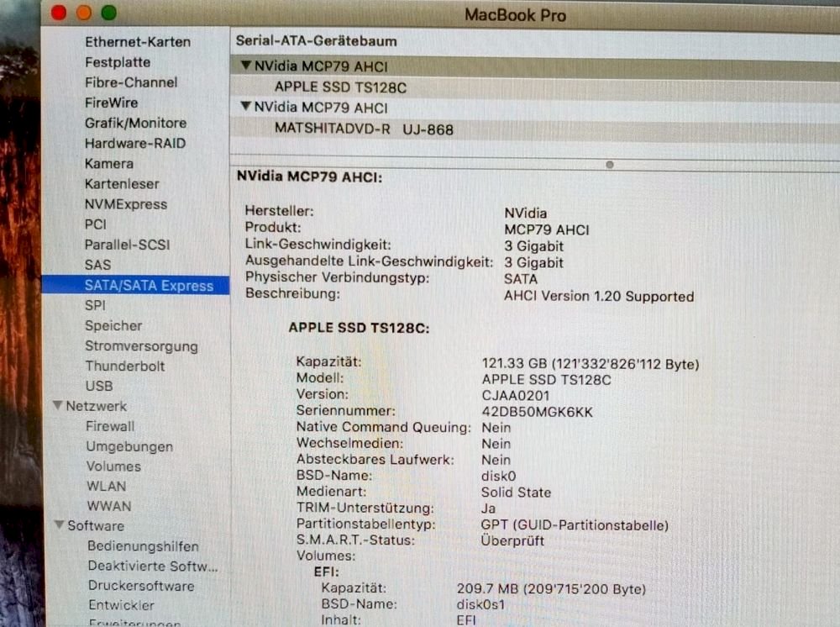Select Firewall under Netzwerk
Screen dimensions: 840x627
pyautogui.click(x=110, y=426)
